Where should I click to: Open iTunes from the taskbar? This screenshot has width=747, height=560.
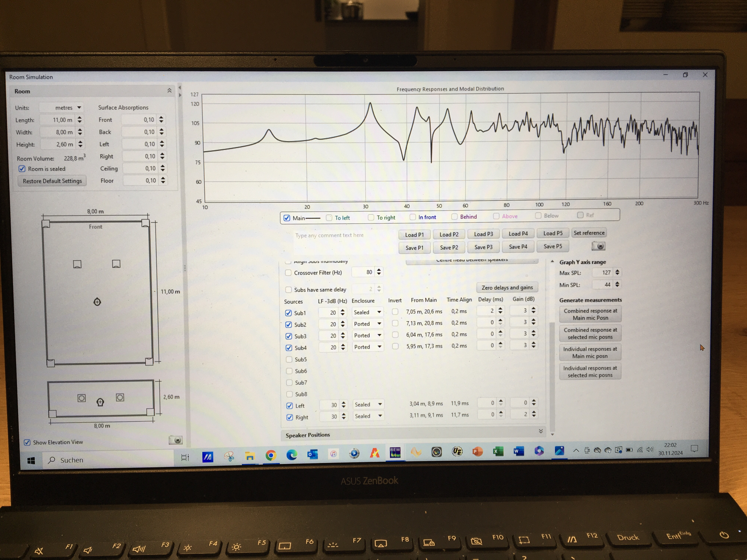click(333, 454)
